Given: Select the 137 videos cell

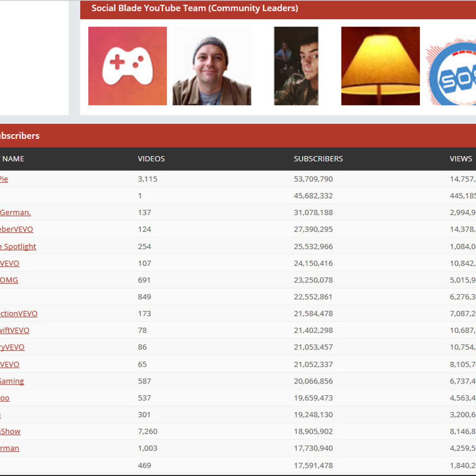Looking at the screenshot, I should 144,212.
